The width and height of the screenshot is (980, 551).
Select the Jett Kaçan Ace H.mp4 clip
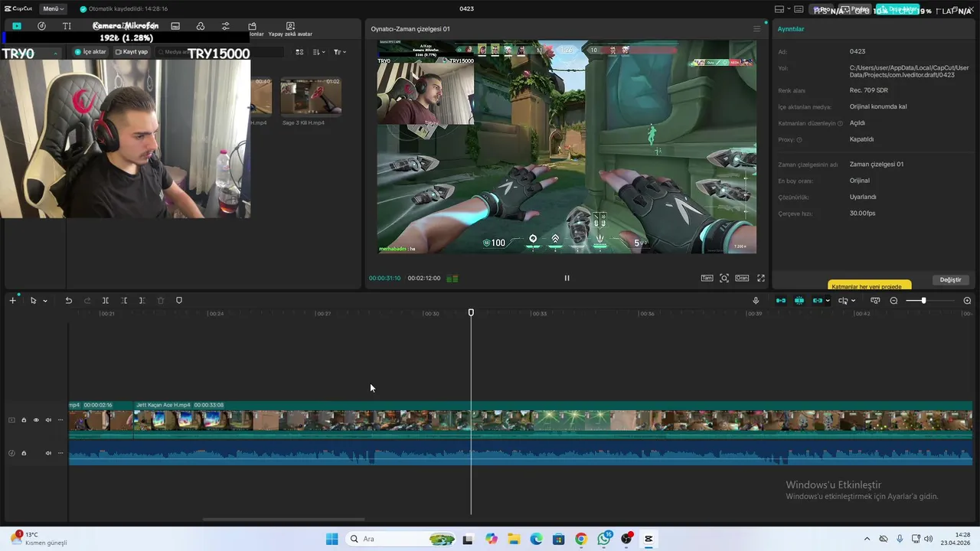pyautogui.click(x=553, y=420)
